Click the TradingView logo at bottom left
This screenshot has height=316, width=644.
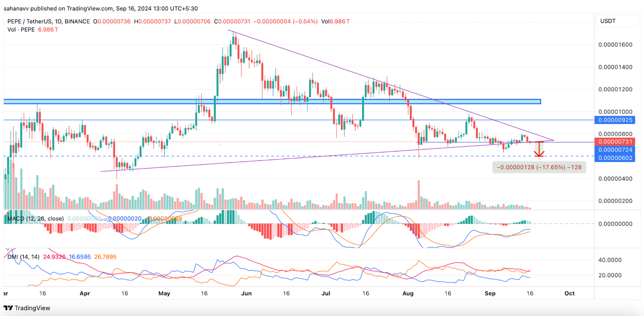[27, 308]
